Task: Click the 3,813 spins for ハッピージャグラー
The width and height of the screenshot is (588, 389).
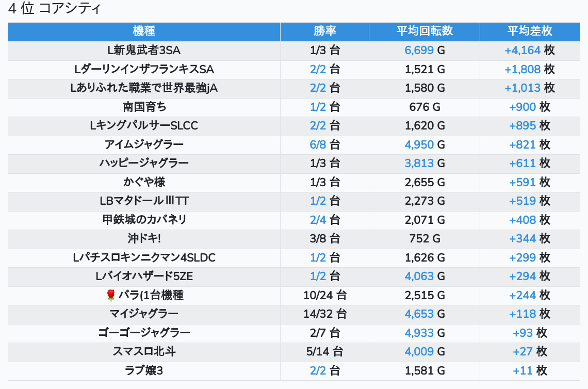Action: click(419, 163)
